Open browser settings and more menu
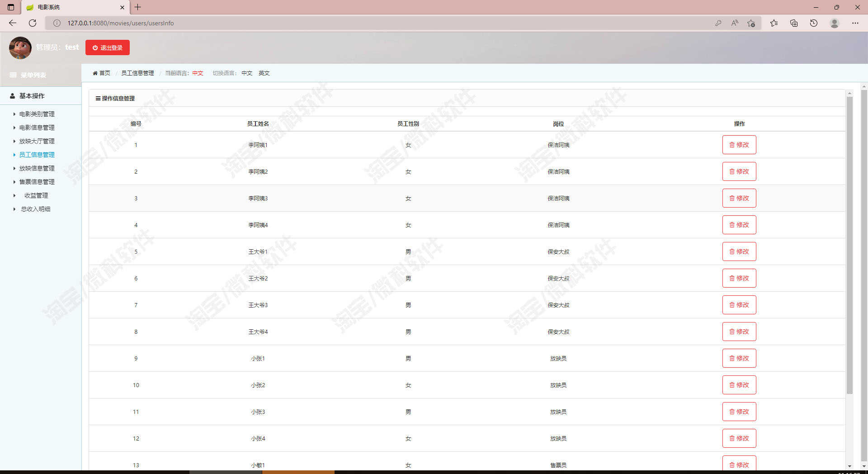The height and width of the screenshot is (474, 868). [855, 23]
